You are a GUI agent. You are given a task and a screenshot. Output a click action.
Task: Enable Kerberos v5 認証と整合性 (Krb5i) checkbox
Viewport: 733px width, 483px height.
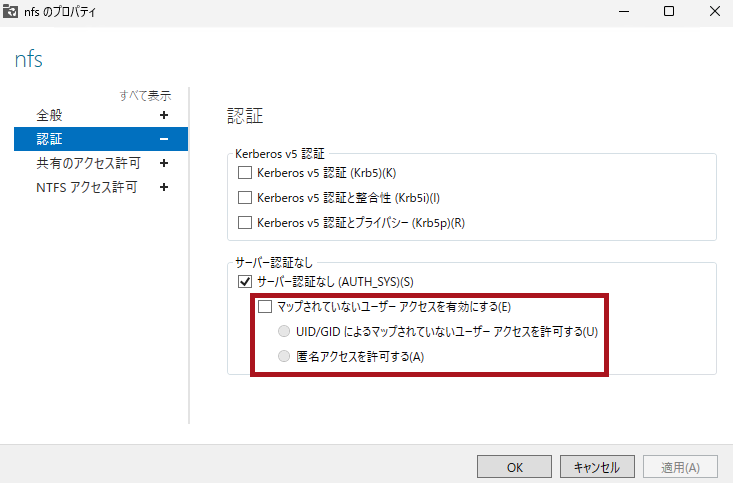[x=245, y=198]
